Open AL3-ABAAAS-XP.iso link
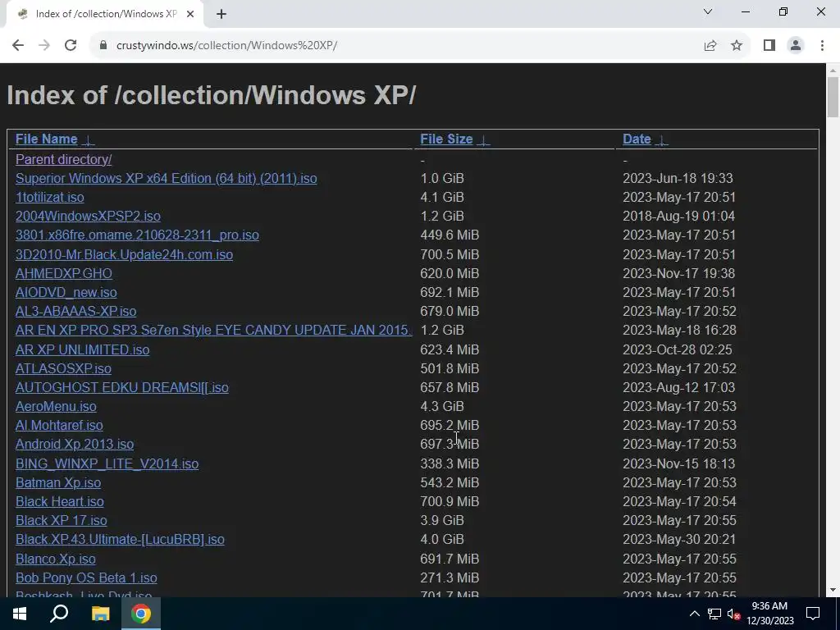 click(x=76, y=311)
